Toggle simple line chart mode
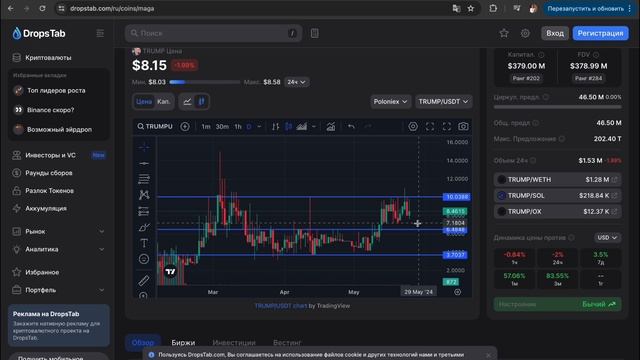This screenshot has height=360, width=640. click(x=187, y=102)
